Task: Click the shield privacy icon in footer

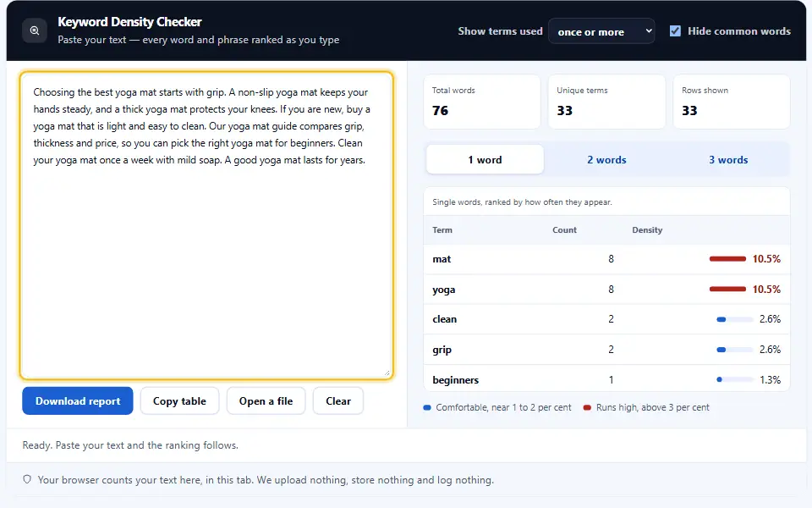Action: pyautogui.click(x=27, y=479)
